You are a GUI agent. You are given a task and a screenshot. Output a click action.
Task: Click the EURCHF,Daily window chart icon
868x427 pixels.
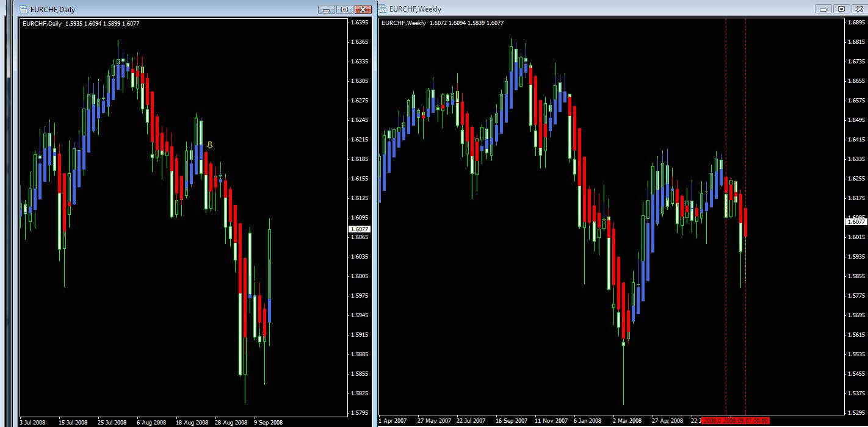click(x=23, y=9)
